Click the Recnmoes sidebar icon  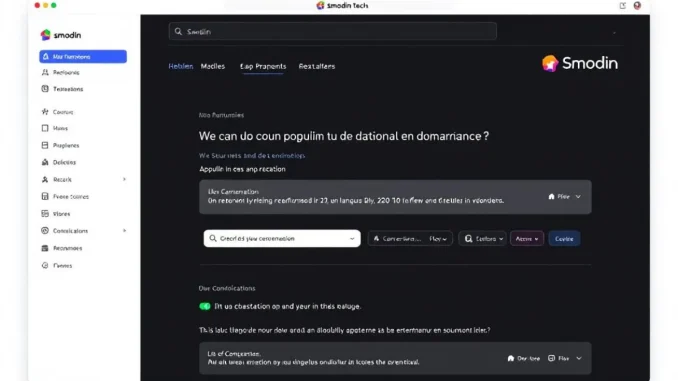click(45, 248)
